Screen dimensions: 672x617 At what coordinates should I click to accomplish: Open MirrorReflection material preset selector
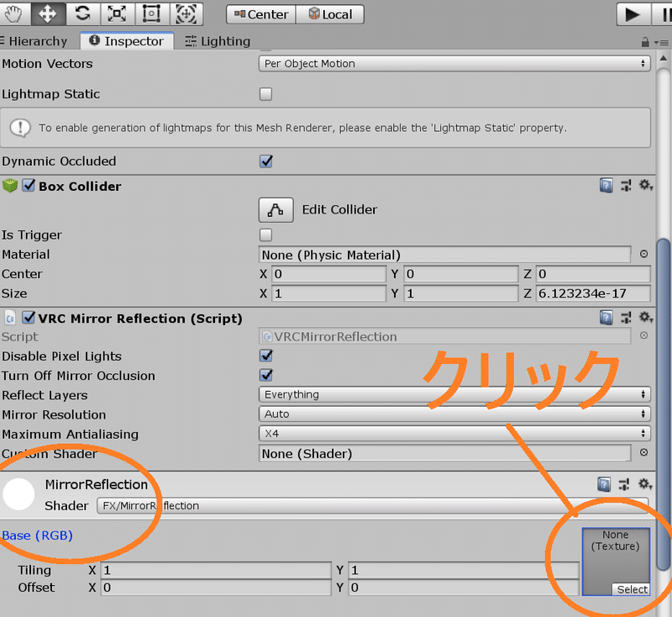[624, 484]
